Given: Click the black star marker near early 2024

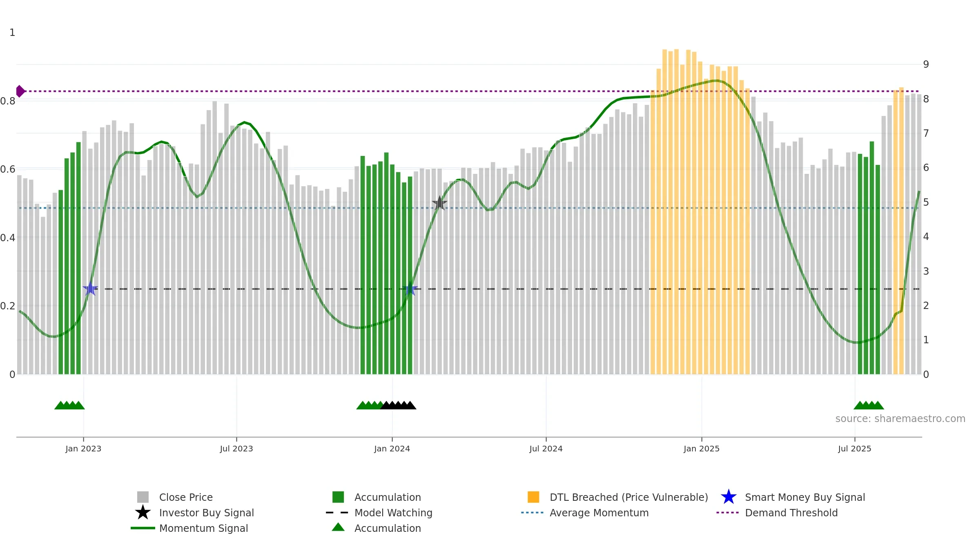Looking at the screenshot, I should click(440, 203).
